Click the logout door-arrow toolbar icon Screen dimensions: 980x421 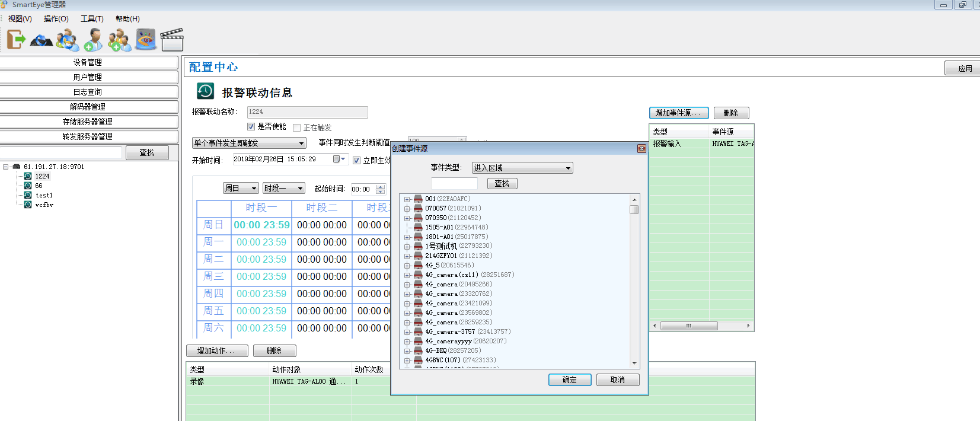click(16, 40)
